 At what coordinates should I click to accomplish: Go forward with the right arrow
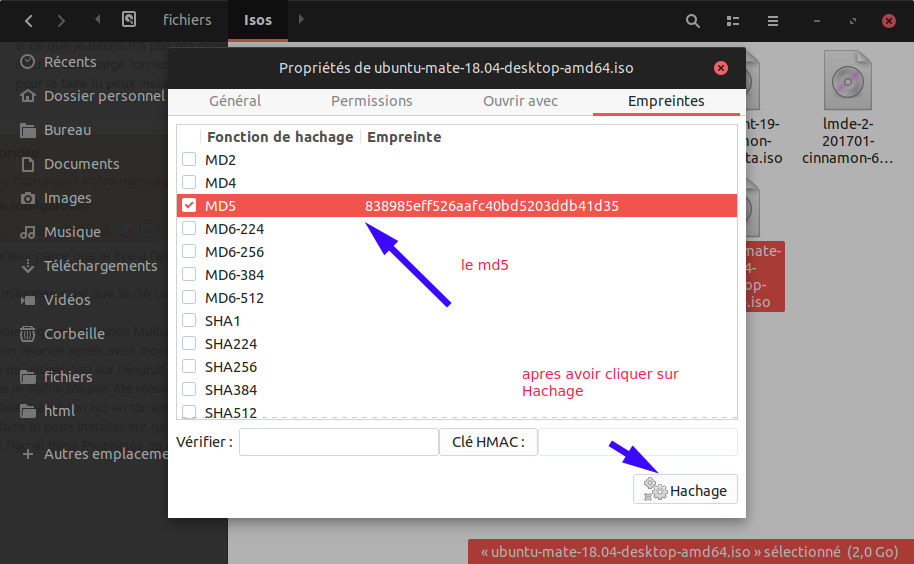(x=61, y=21)
